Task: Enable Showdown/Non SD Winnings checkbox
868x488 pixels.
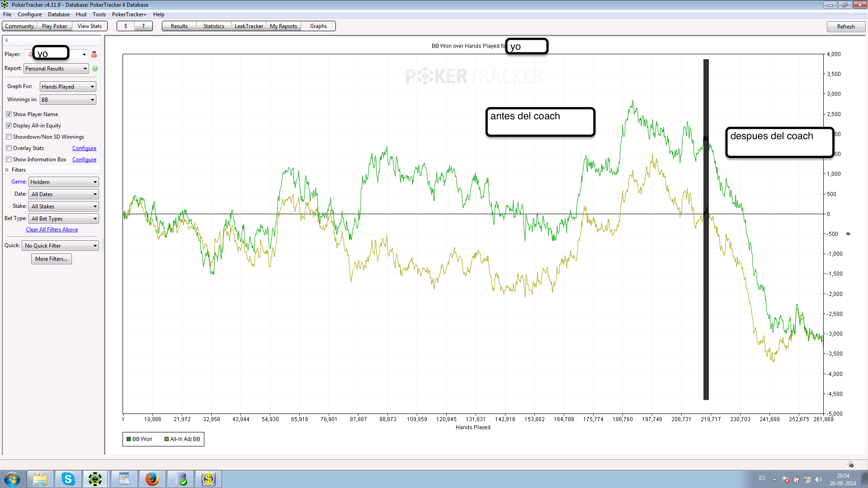Action: [9, 137]
